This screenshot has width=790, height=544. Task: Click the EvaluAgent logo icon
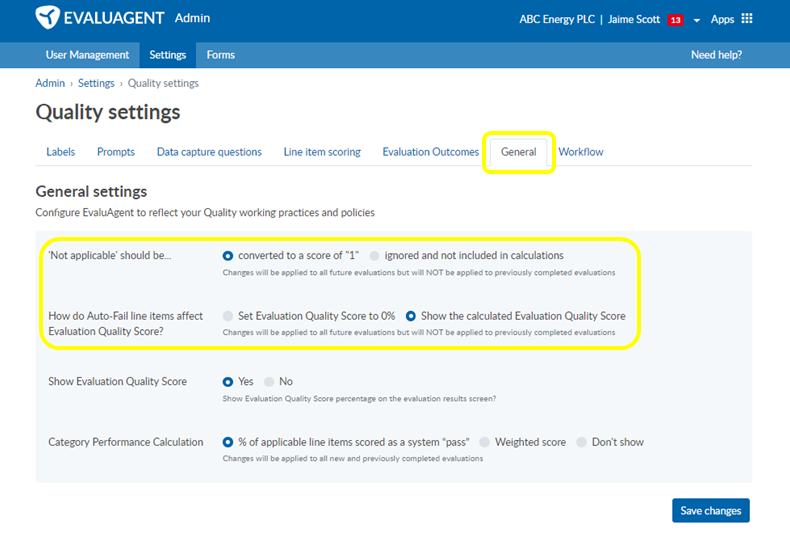point(48,18)
